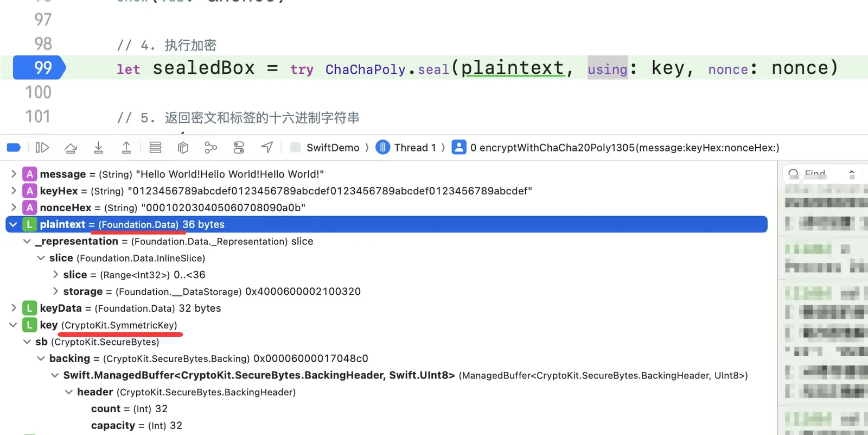Click the Continue program execution icon
868x435 pixels.
(x=42, y=148)
